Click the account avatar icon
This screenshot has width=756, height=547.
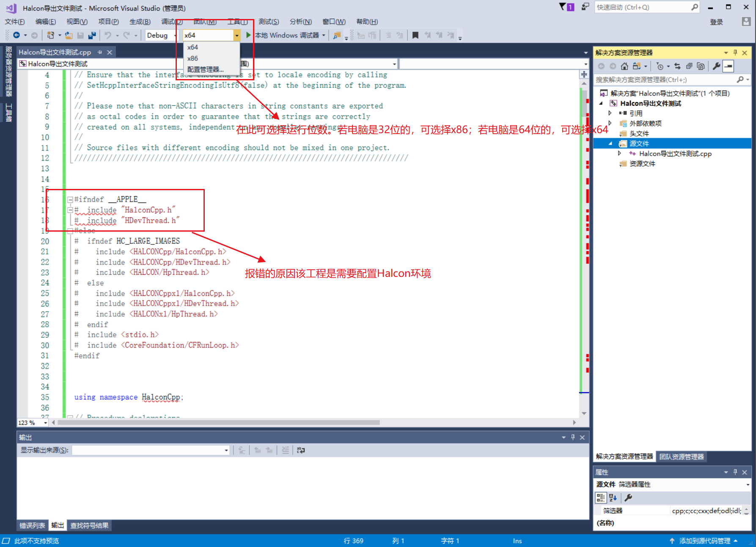pyautogui.click(x=746, y=22)
